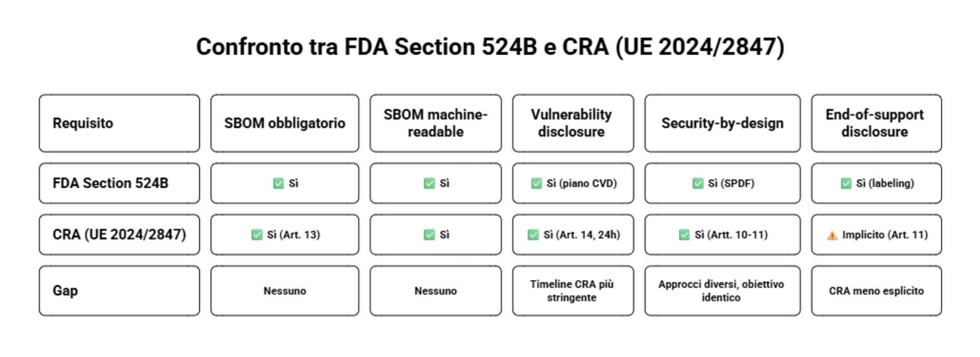Click the "Gap" row label
Image resolution: width=980 pixels, height=357 pixels.
click(x=119, y=290)
